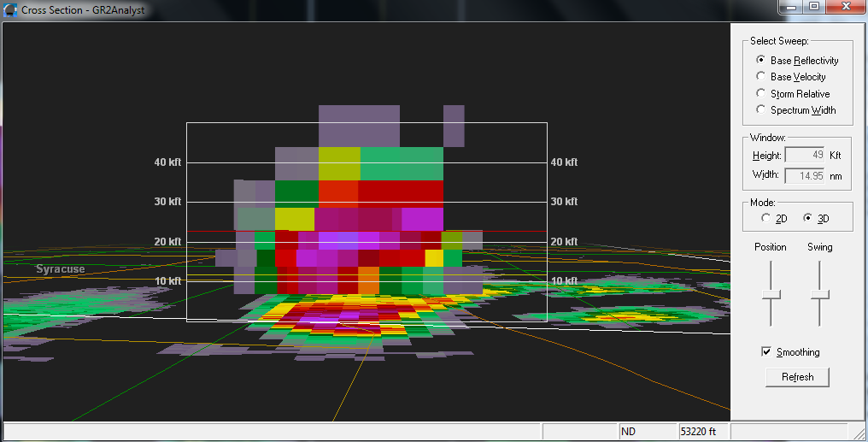Click the left 40 kft altitude label
This screenshot has height=442, width=868.
(167, 162)
